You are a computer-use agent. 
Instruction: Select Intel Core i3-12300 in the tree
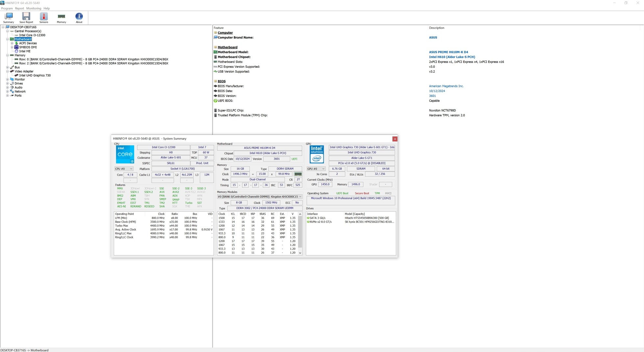32,35
